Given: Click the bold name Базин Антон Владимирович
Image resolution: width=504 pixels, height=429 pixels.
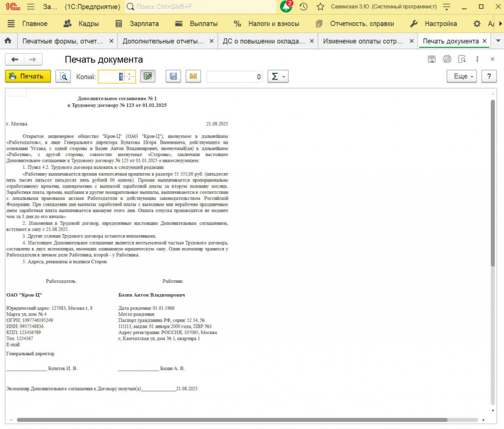Looking at the screenshot, I should 152,295.
